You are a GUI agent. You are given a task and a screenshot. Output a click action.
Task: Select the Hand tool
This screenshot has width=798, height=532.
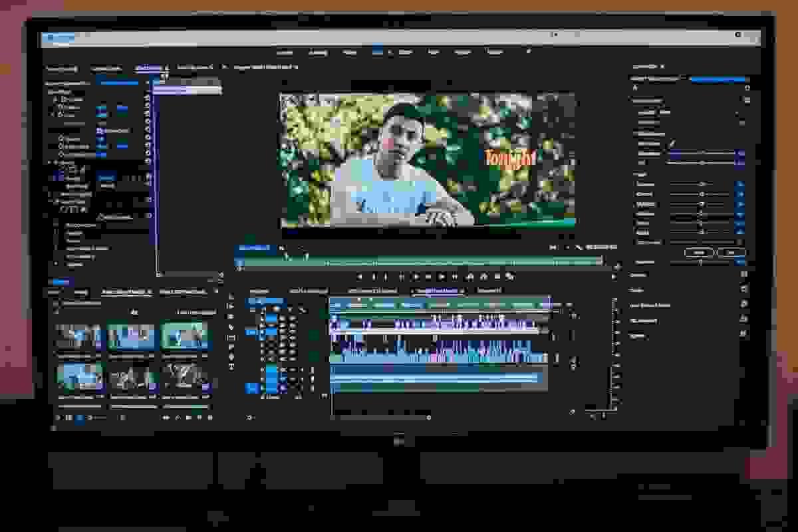tap(231, 356)
